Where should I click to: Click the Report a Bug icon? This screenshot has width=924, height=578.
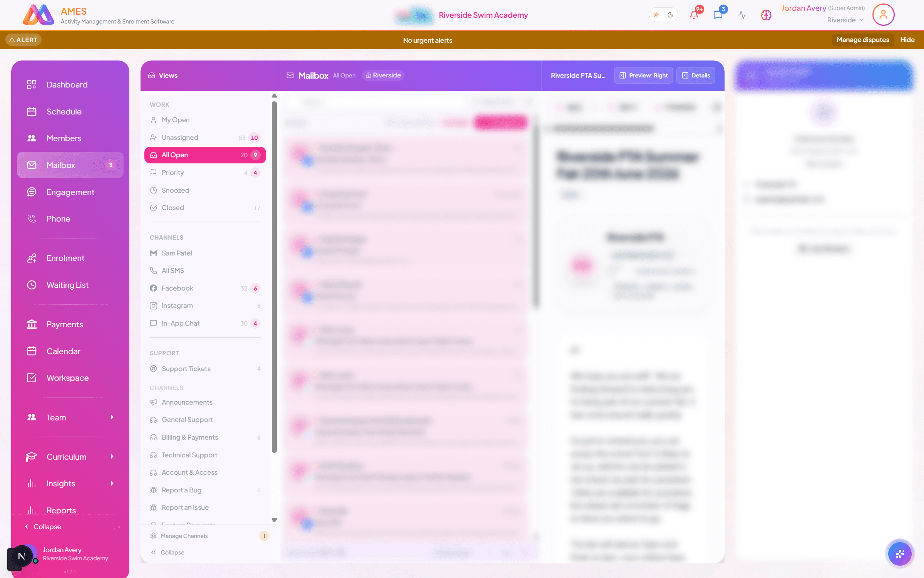[x=153, y=490]
